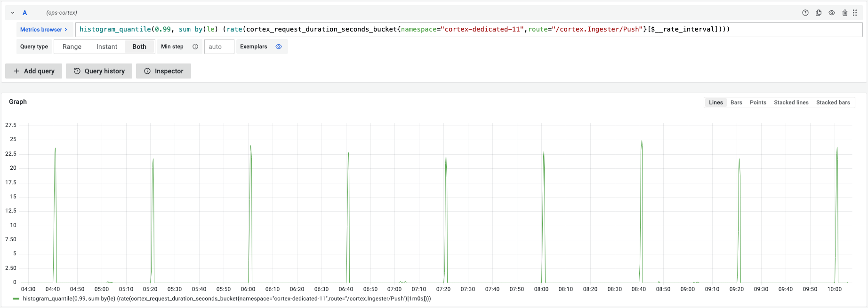Viewport: 868px width, 308px height.
Task: Delete query A with trash icon
Action: click(x=845, y=13)
